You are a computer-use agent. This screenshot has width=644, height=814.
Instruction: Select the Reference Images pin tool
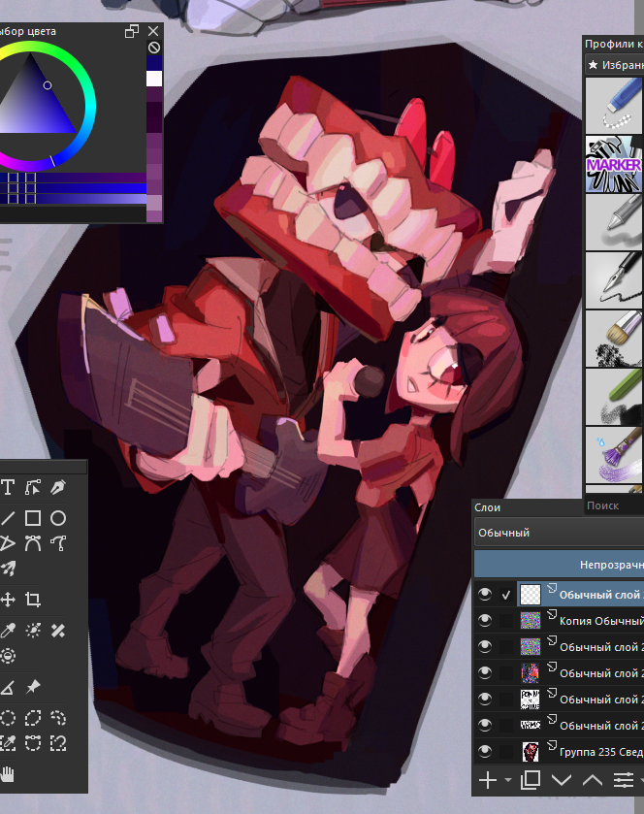click(33, 687)
